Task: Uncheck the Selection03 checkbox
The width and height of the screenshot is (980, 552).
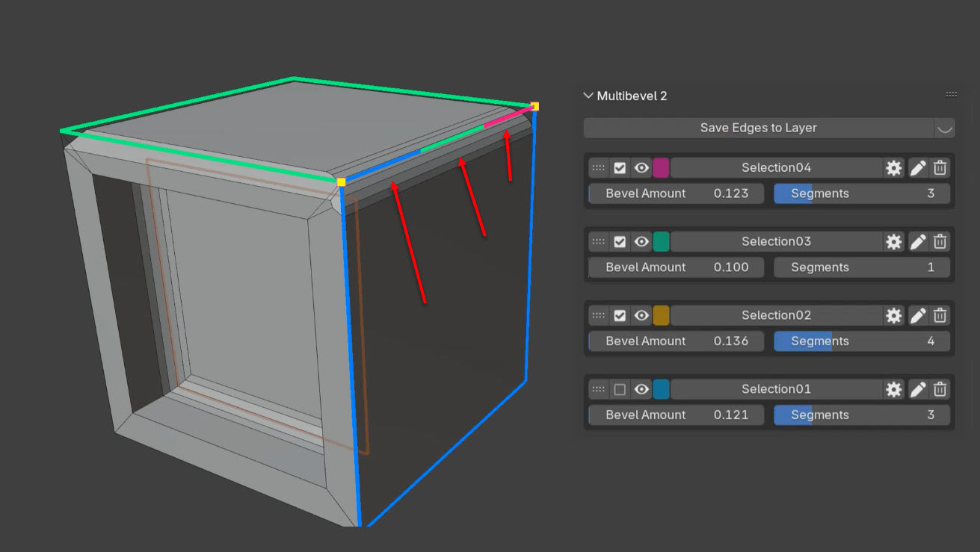Action: click(x=620, y=242)
